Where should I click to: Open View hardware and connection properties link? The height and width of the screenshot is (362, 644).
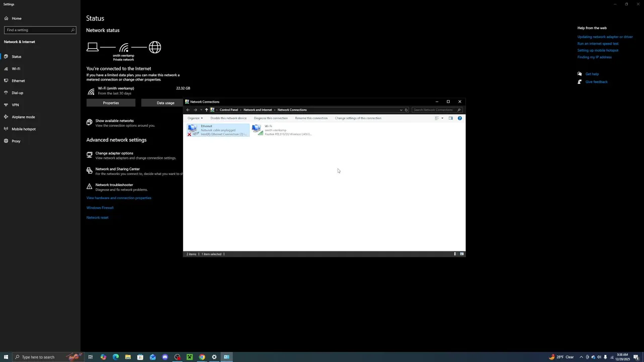[119, 198]
